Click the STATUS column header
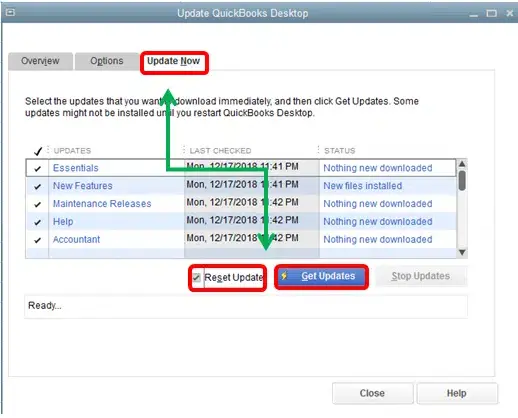Image resolution: width=518 pixels, height=418 pixels. [x=340, y=151]
